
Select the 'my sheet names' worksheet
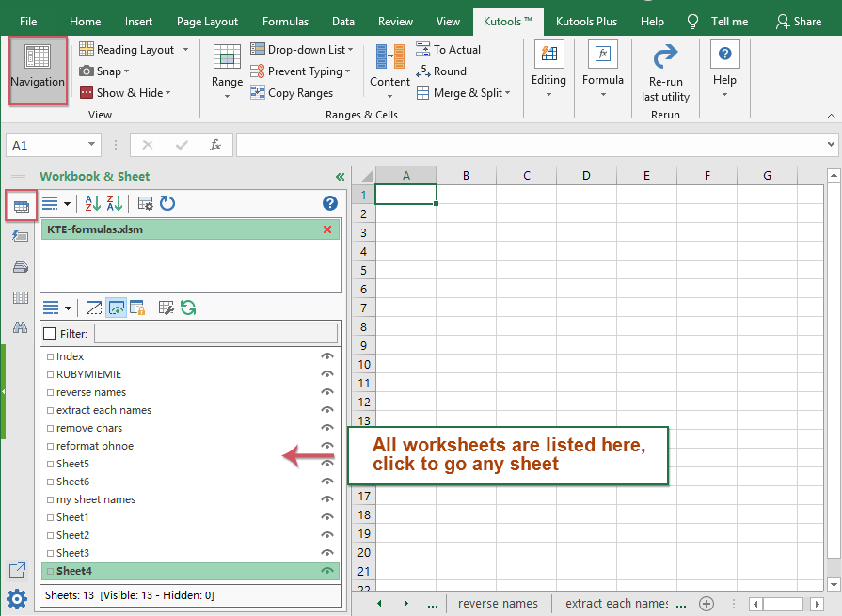click(96, 499)
